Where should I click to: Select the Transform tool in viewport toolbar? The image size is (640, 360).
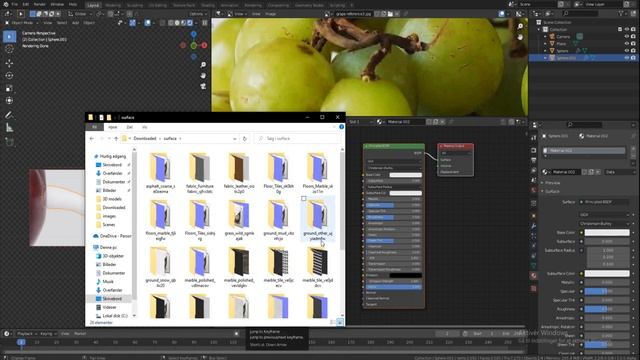point(9,100)
